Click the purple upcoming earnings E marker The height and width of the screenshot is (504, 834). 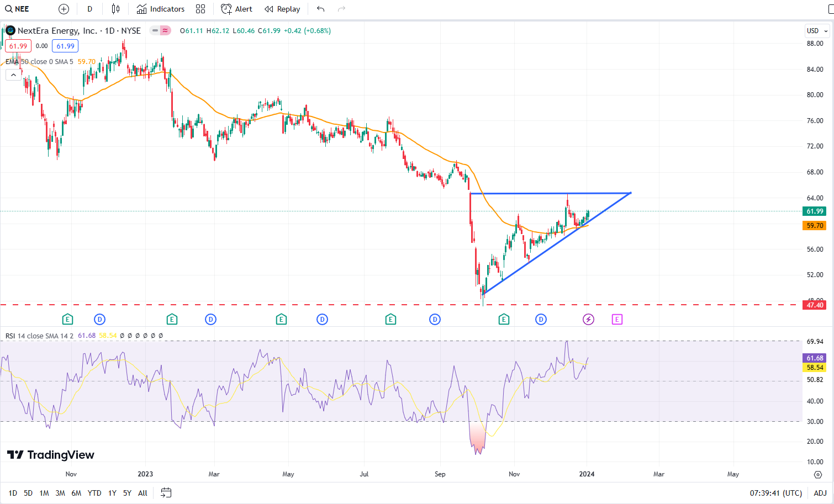point(617,319)
